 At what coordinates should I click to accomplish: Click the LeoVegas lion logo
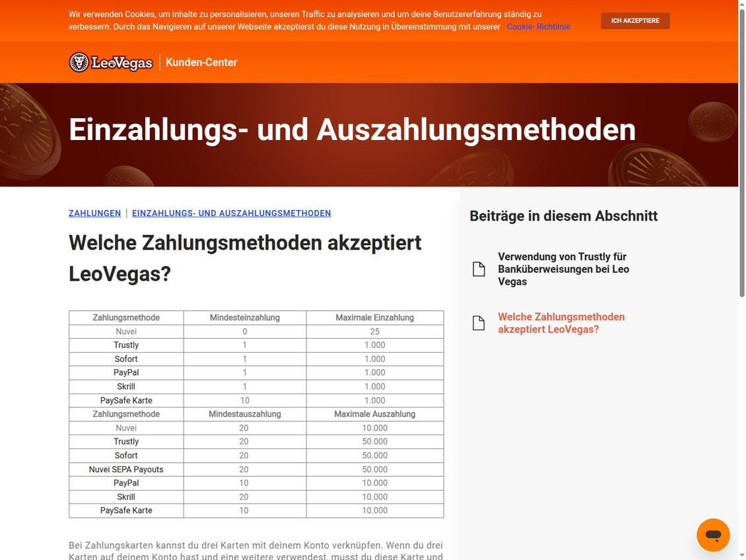pyautogui.click(x=110, y=62)
